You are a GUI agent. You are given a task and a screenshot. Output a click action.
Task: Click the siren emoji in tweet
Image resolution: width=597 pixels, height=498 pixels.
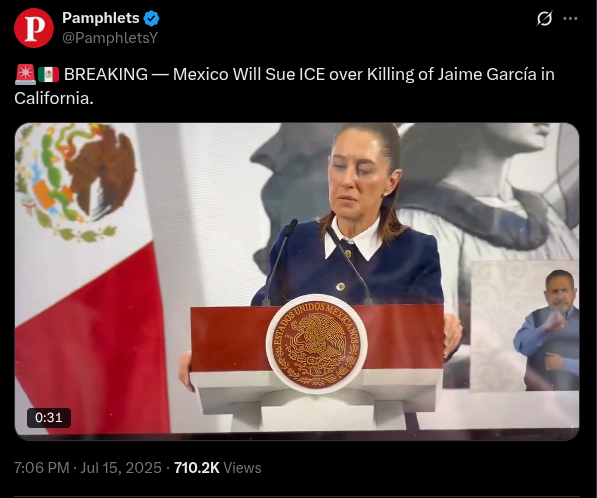pos(26,74)
